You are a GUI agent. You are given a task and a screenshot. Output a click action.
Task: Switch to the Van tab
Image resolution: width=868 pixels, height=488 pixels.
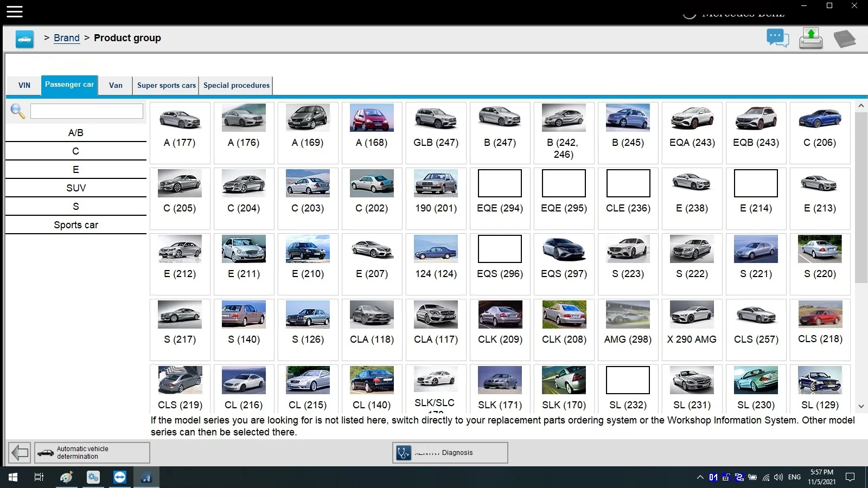(x=116, y=86)
